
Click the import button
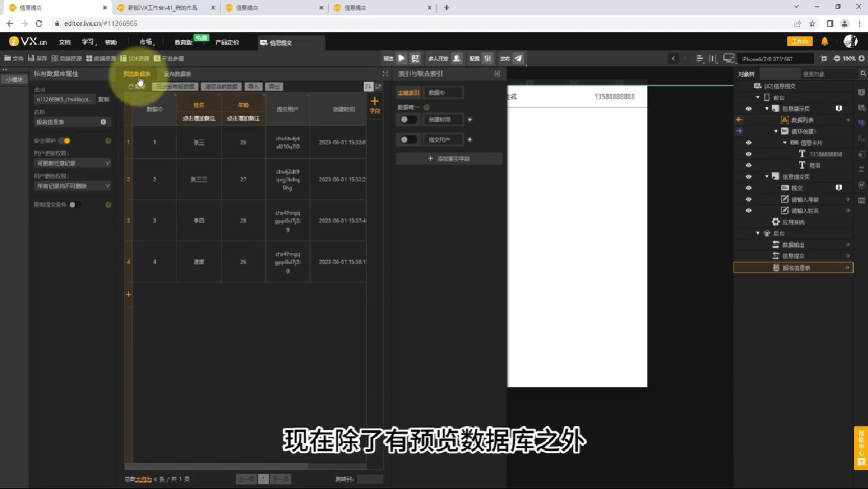click(x=254, y=87)
